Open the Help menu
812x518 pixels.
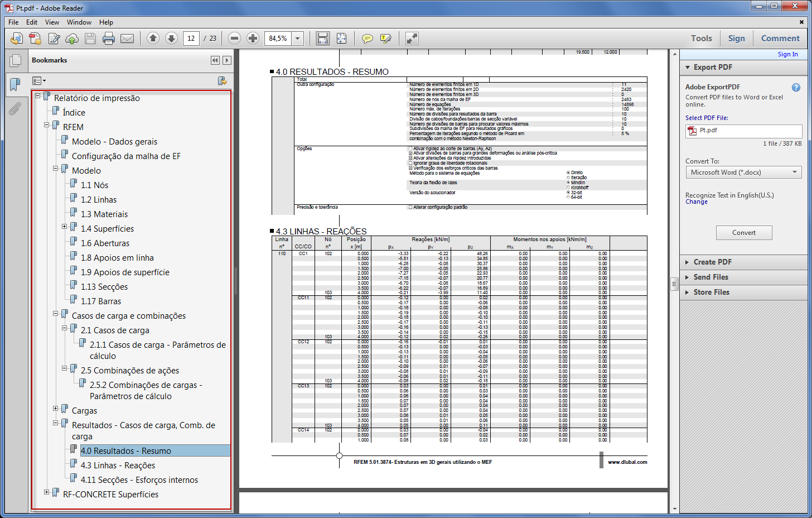point(106,22)
